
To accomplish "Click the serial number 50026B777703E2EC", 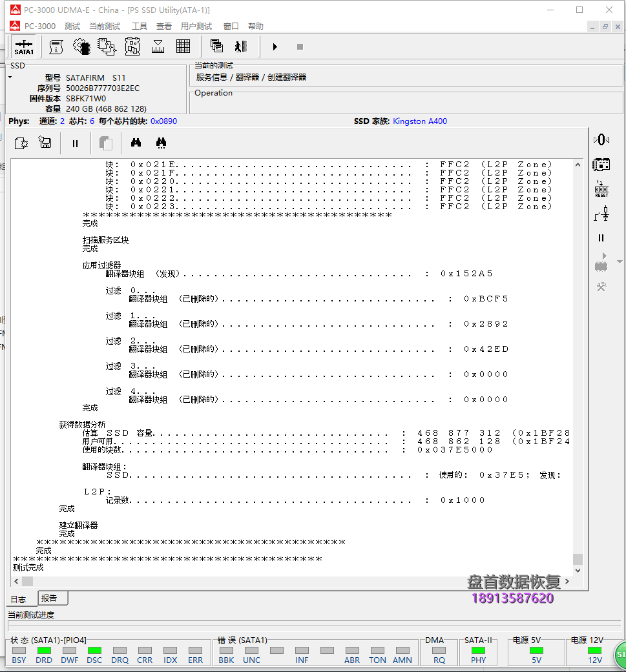I will click(x=103, y=88).
